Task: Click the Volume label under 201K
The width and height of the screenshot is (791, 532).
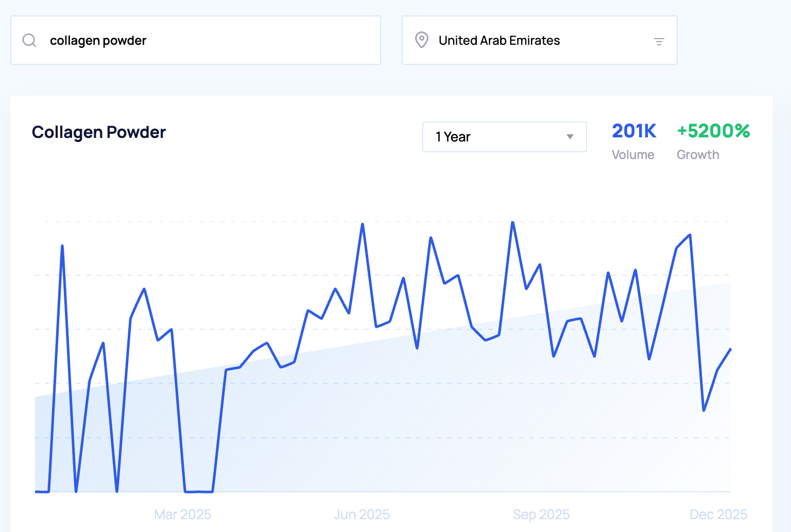Action: point(632,155)
